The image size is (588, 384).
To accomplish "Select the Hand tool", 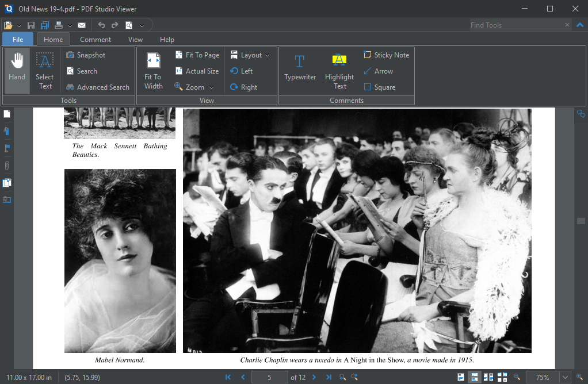I will (17, 71).
